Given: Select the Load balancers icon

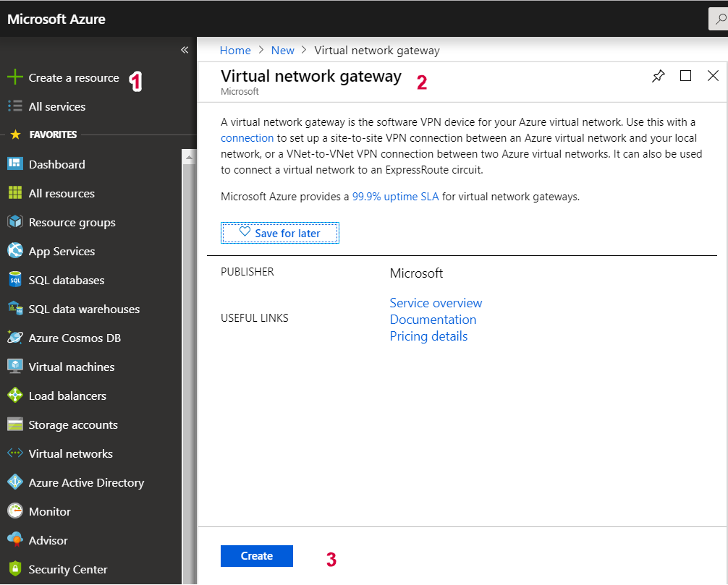Looking at the screenshot, I should click(x=15, y=396).
